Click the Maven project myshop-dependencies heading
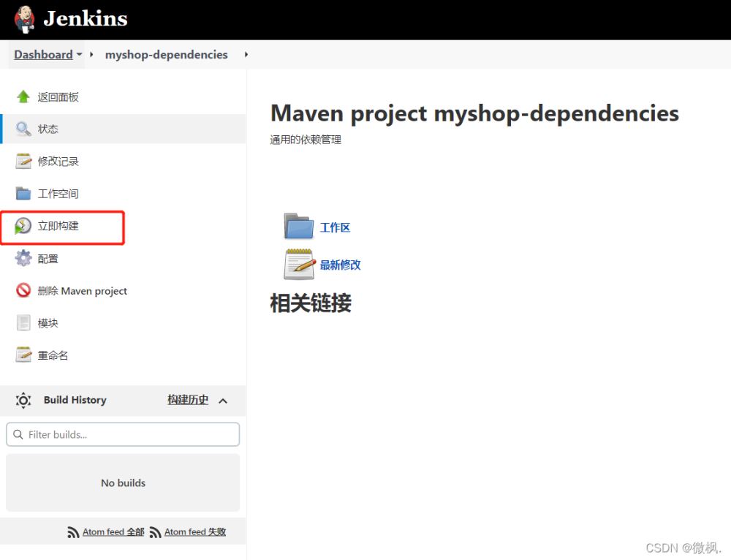The image size is (731, 560). click(474, 113)
